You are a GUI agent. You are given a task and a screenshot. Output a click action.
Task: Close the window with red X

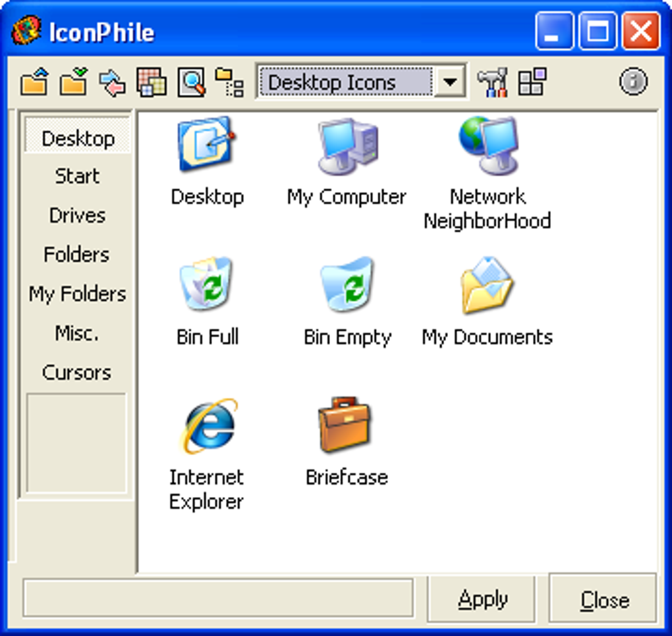[641, 31]
